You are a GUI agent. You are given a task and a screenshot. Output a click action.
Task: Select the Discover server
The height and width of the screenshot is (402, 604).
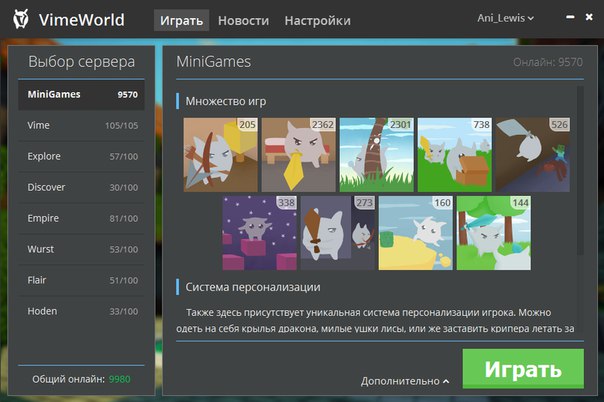[81, 188]
